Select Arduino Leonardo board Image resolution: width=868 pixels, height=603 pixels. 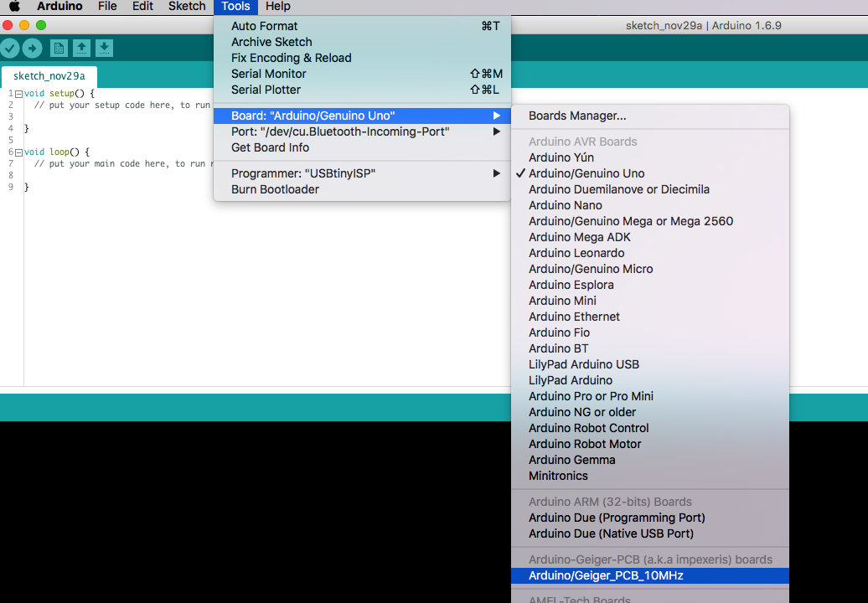(650, 253)
